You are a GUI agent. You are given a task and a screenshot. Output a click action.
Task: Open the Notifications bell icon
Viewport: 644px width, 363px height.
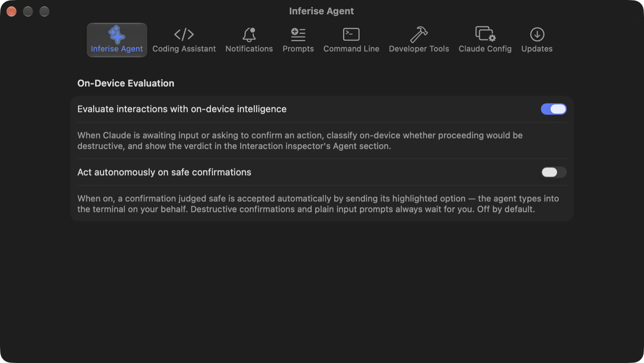249,35
